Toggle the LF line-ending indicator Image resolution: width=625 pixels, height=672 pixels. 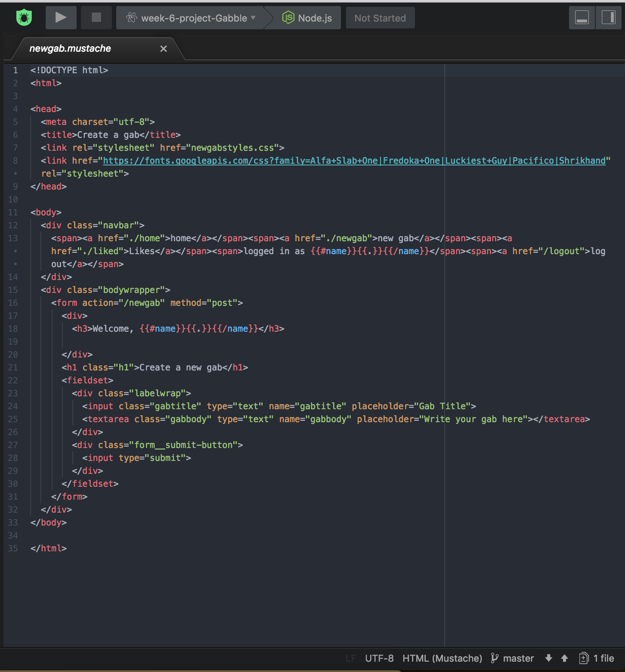[351, 658]
